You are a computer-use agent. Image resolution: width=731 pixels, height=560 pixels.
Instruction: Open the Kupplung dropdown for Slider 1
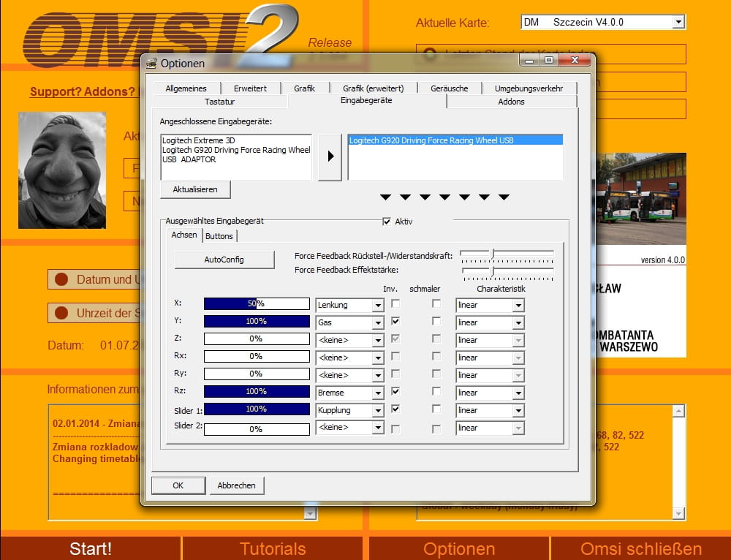(x=378, y=410)
